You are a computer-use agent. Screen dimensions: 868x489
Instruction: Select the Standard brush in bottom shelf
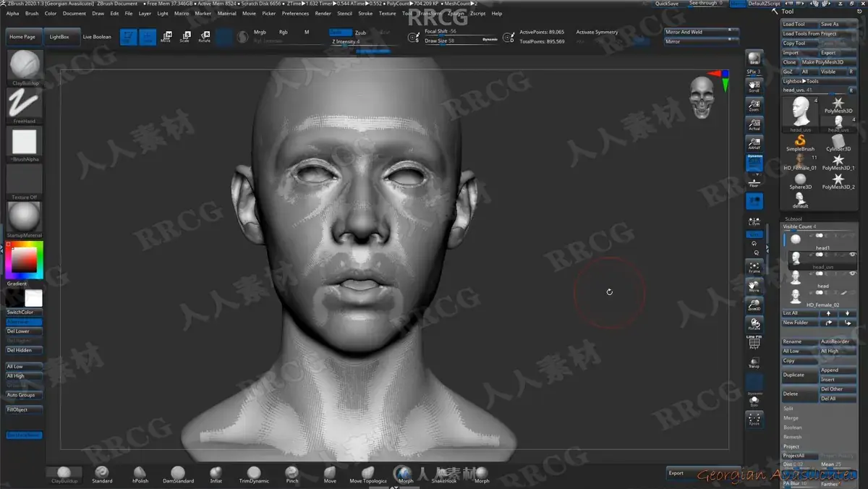click(x=102, y=475)
